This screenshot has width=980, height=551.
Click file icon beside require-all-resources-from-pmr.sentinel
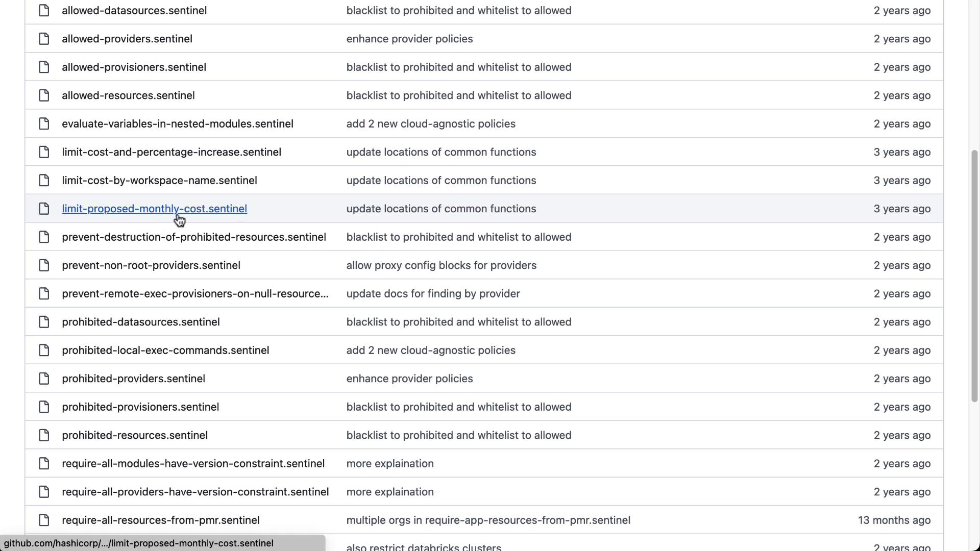44,520
